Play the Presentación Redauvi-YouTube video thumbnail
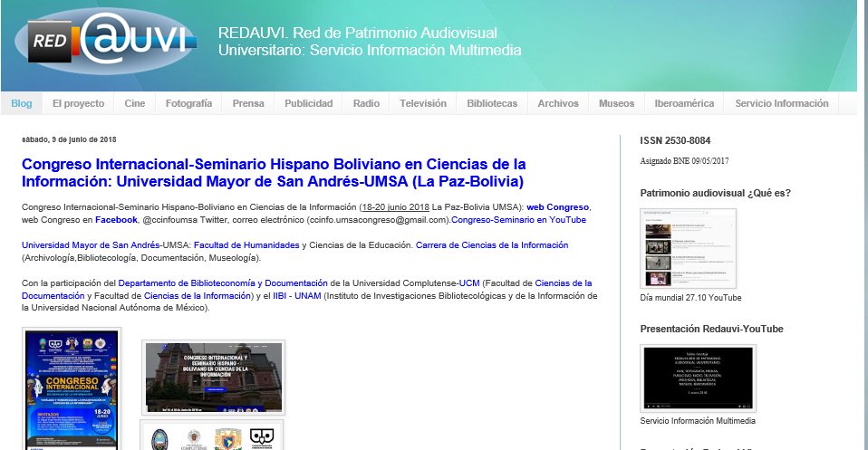Image resolution: width=868 pixels, height=450 pixels. tap(698, 378)
